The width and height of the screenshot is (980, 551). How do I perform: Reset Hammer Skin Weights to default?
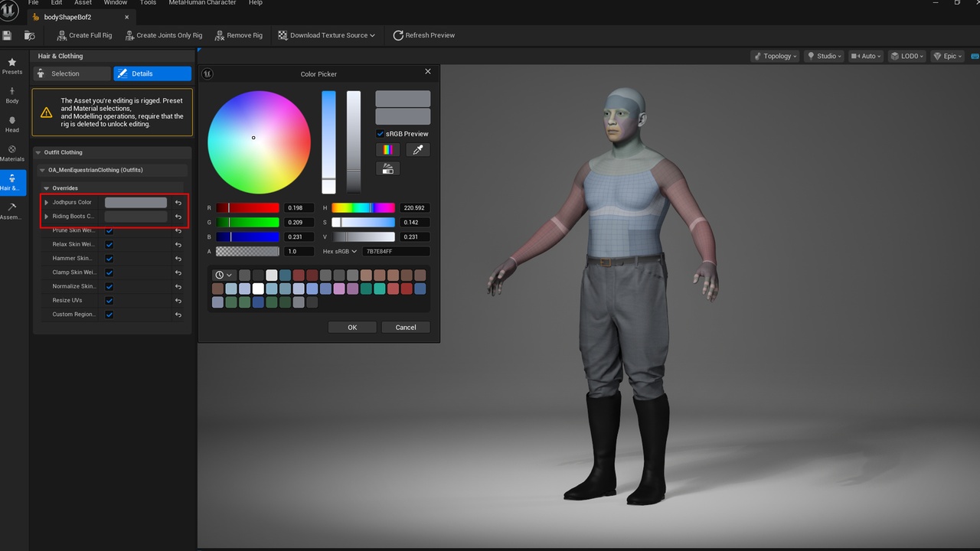178,259
